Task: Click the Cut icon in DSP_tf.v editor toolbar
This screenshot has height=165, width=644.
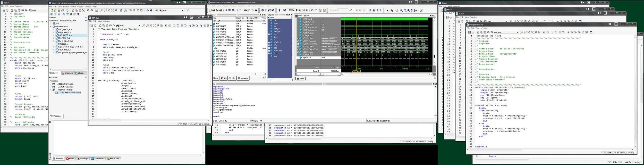Action: [x=100, y=26]
